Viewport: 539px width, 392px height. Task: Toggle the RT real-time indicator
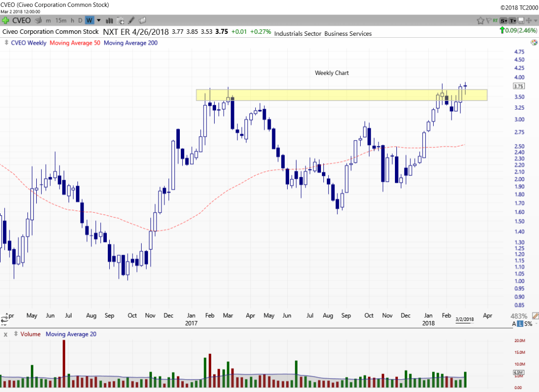point(496,20)
